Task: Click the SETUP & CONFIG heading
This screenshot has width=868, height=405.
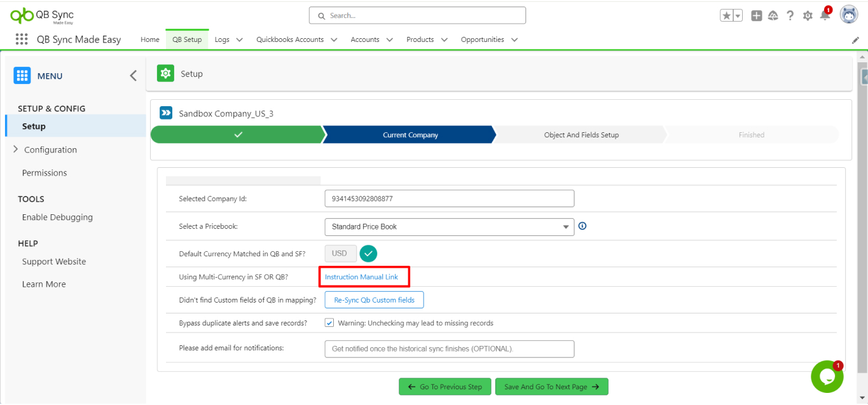Action: (x=52, y=109)
